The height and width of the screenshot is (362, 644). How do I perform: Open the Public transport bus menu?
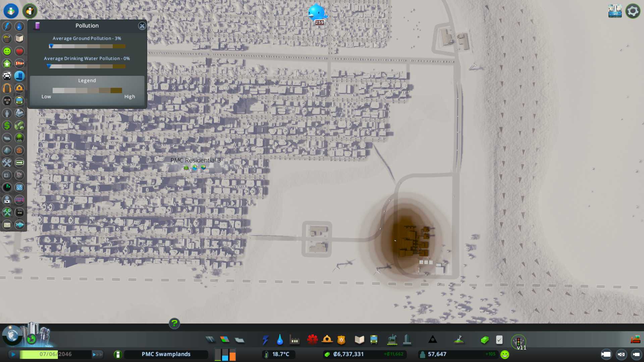pos(374,340)
